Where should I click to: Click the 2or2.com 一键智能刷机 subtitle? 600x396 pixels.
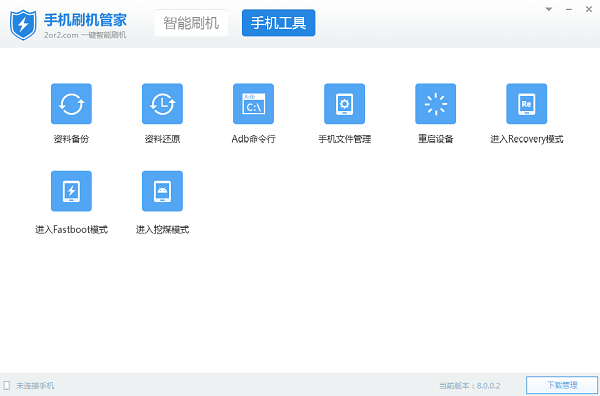pyautogui.click(x=85, y=35)
